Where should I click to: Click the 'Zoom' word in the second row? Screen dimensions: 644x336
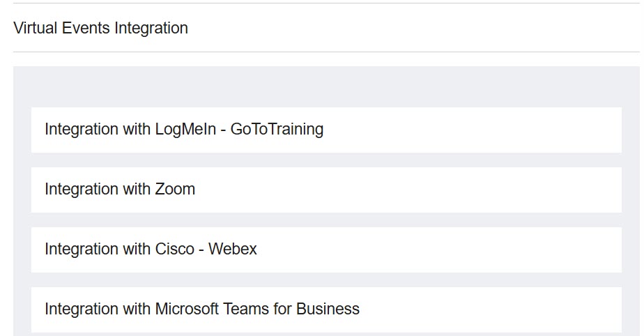coord(175,190)
